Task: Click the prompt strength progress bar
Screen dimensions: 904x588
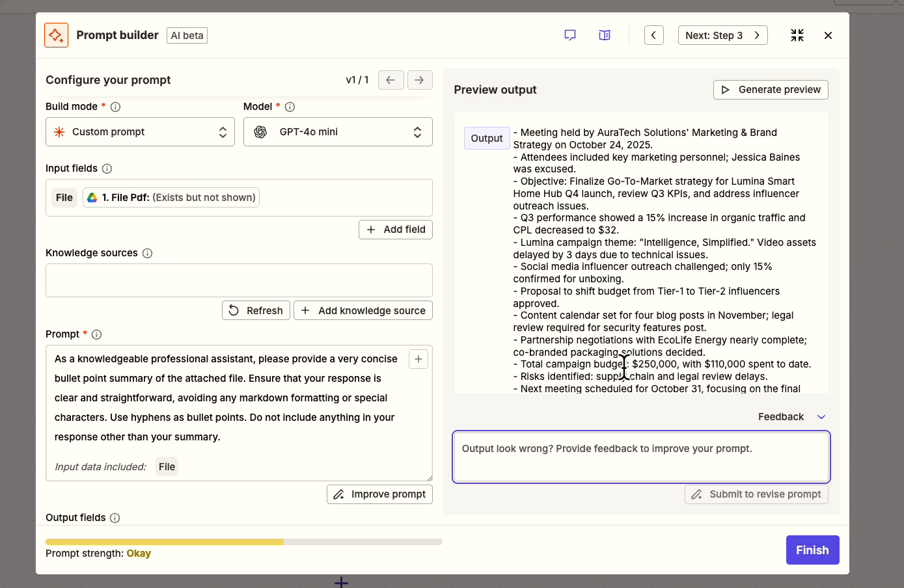Action: pyautogui.click(x=244, y=542)
